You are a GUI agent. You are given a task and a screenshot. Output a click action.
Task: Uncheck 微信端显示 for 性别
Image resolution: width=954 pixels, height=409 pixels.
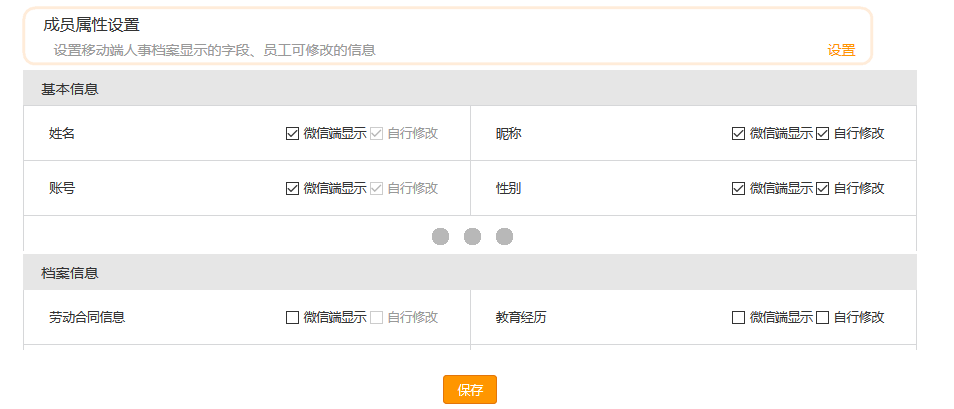click(x=738, y=188)
